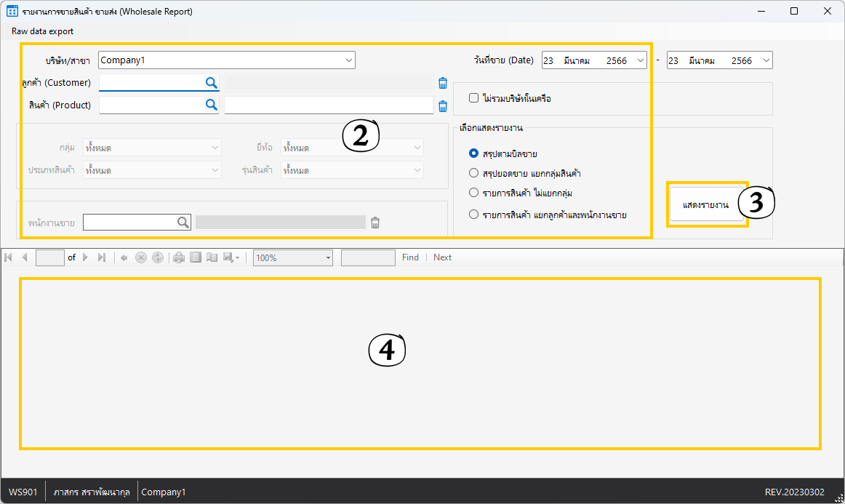Select the สรุปยอดขาย แยกกลุ่มสินค้า radio option
Image resolution: width=845 pixels, height=504 pixels.
point(474,174)
